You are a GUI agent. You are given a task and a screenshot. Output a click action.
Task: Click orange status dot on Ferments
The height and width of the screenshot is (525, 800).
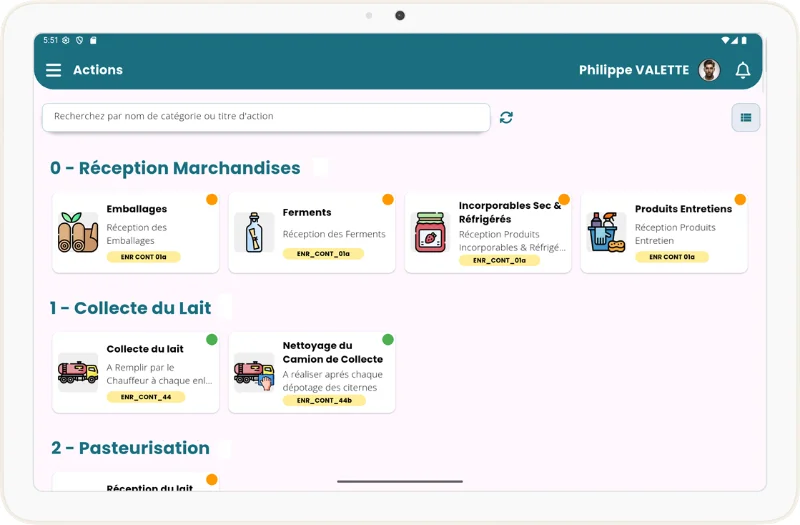point(388,199)
